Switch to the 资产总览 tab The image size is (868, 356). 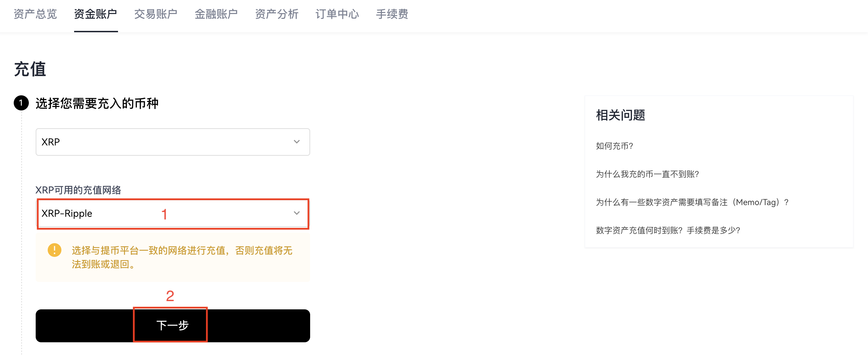click(x=35, y=14)
